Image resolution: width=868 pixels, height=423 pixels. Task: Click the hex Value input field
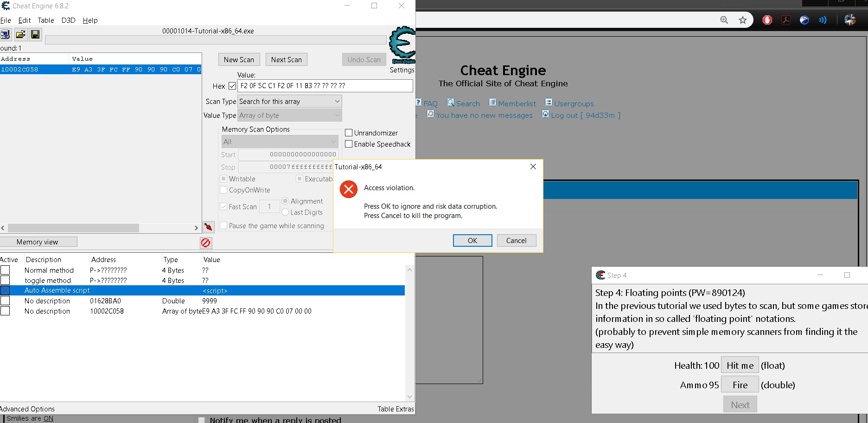click(x=325, y=86)
